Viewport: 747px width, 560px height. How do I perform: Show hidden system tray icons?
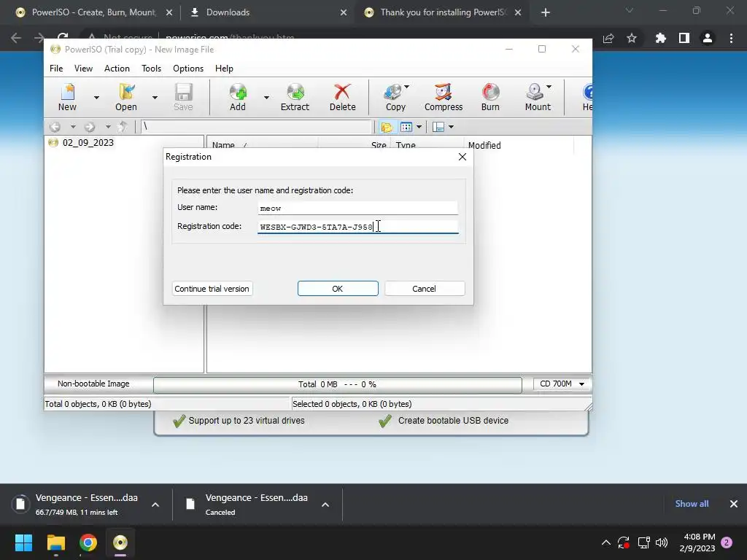click(606, 542)
